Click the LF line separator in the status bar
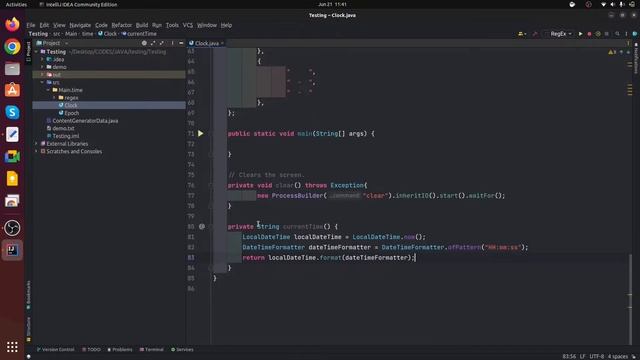 582,356
